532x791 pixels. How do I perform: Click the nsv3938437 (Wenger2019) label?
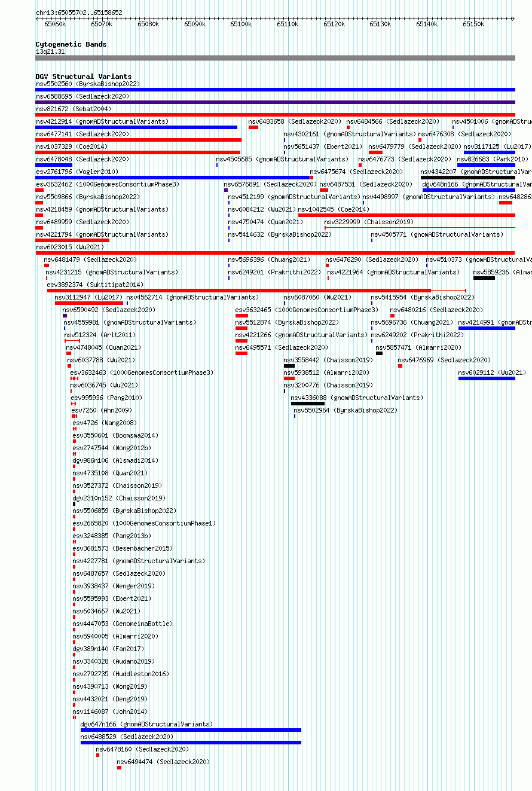[x=114, y=586]
